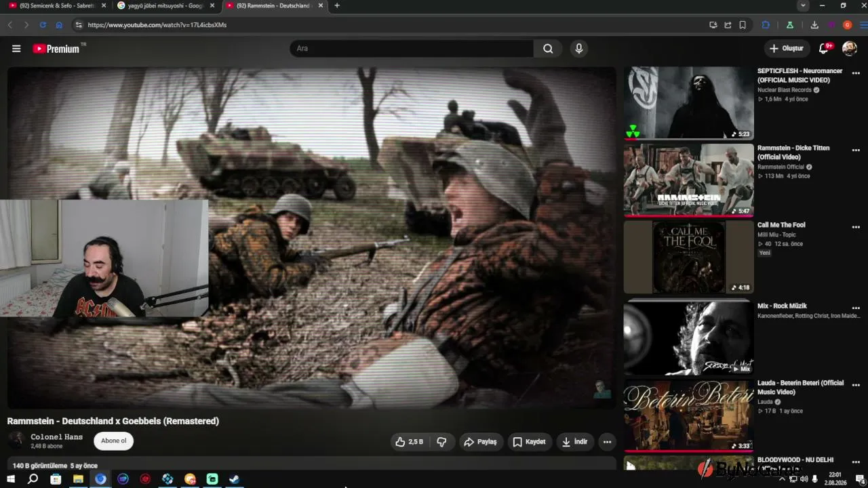
Task: Open the browser extensions puzzle icon
Action: pyautogui.click(x=766, y=25)
